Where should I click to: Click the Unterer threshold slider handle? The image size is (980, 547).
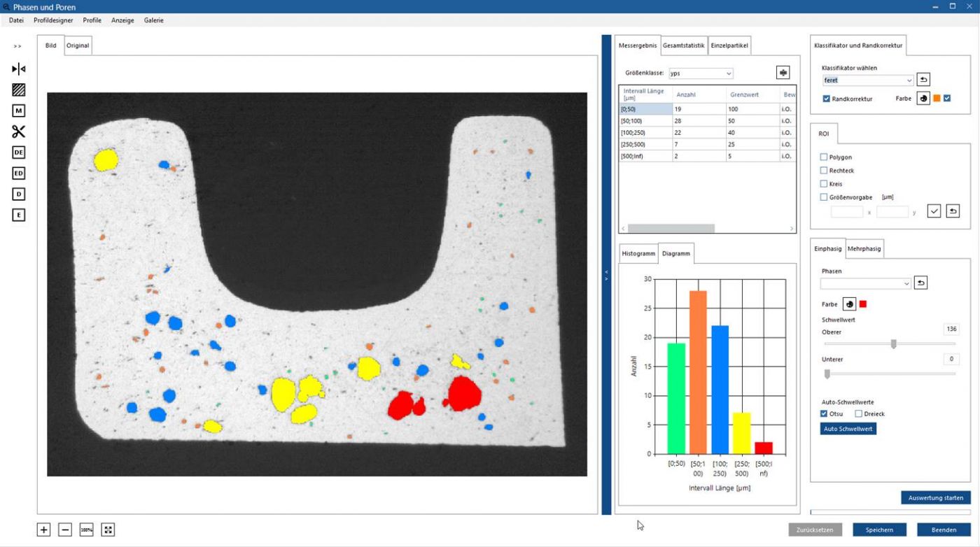827,374
